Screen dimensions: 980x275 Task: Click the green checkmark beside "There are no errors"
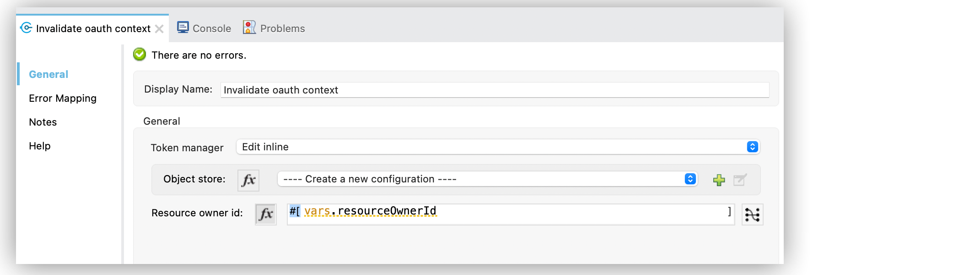coord(139,54)
